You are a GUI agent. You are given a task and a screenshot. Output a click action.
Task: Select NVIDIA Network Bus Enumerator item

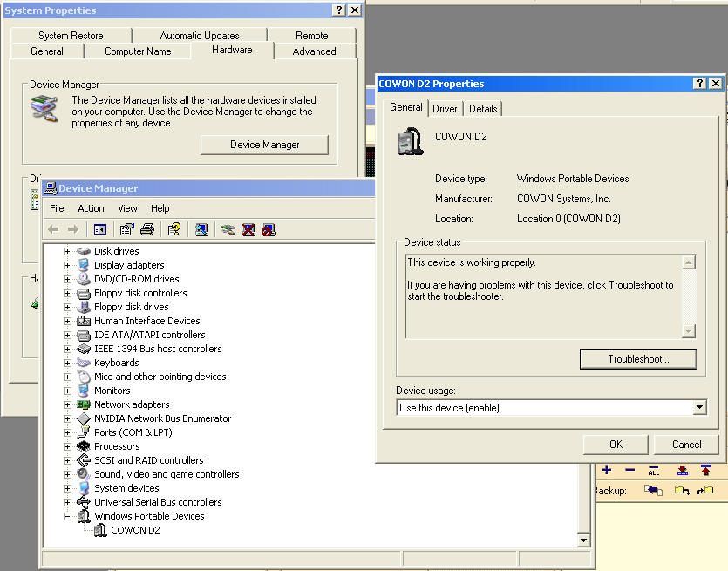pyautogui.click(x=162, y=418)
